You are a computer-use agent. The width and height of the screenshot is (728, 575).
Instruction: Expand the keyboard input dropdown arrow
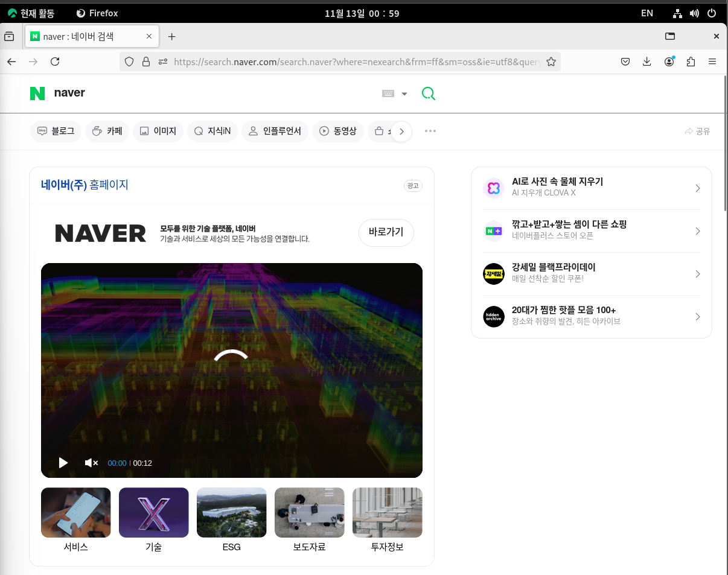[x=404, y=94]
